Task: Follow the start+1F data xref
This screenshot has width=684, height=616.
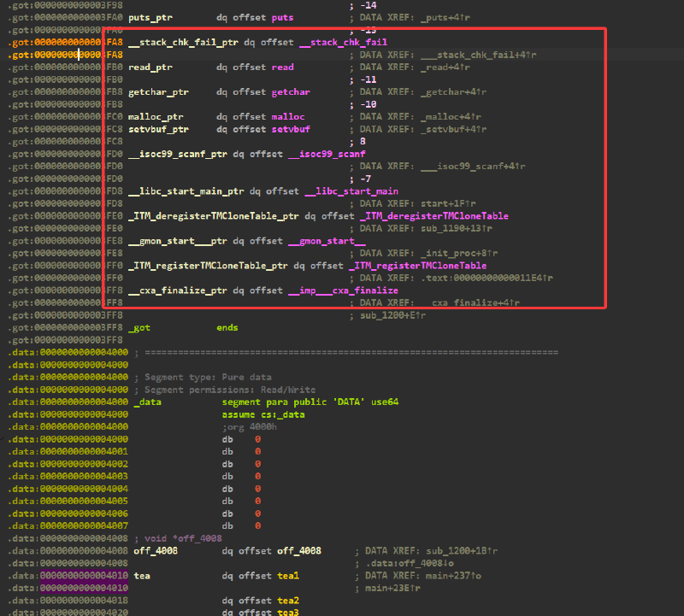Action: (x=448, y=204)
